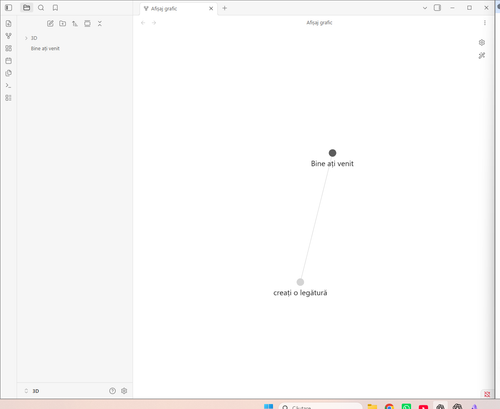Image resolution: width=500 pixels, height=409 pixels.
Task: Open today's daily note calendar icon
Action: click(x=9, y=61)
